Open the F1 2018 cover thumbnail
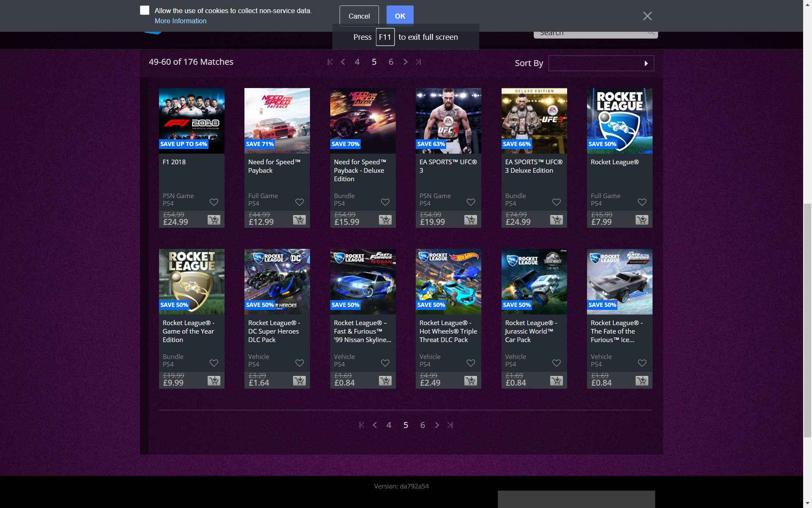This screenshot has width=812, height=508. click(192, 121)
